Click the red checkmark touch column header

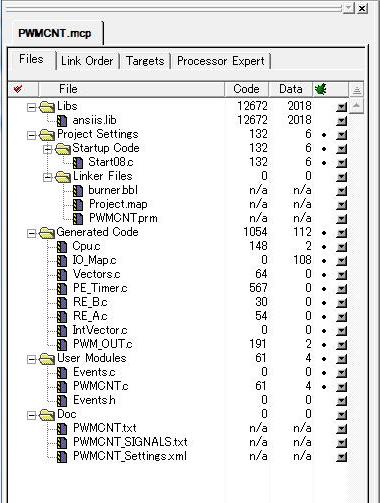coord(18,89)
